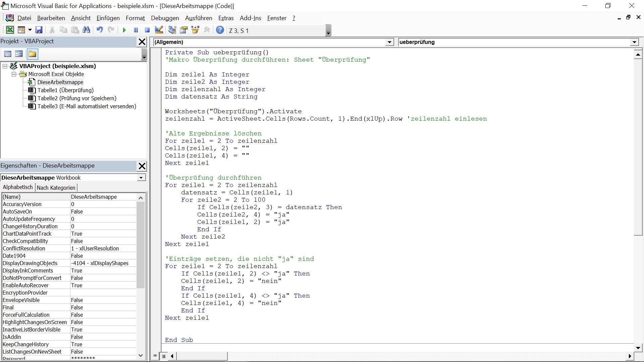Open the Toolbox icon

point(207,30)
